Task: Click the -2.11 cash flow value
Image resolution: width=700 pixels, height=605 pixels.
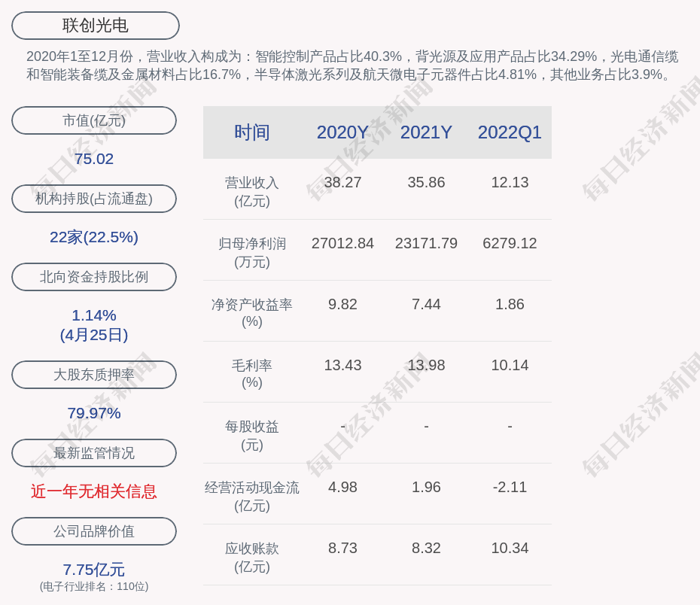Action: coord(510,488)
